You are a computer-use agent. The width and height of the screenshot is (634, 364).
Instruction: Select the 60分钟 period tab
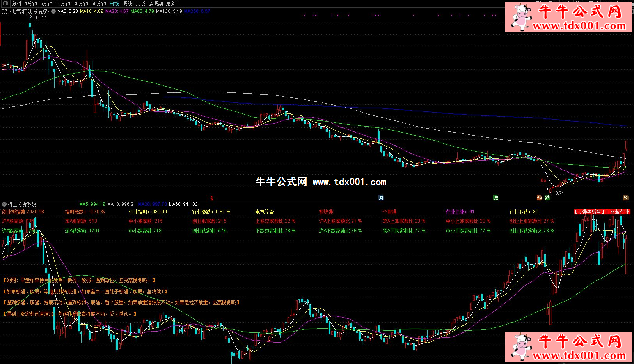[x=99, y=4]
